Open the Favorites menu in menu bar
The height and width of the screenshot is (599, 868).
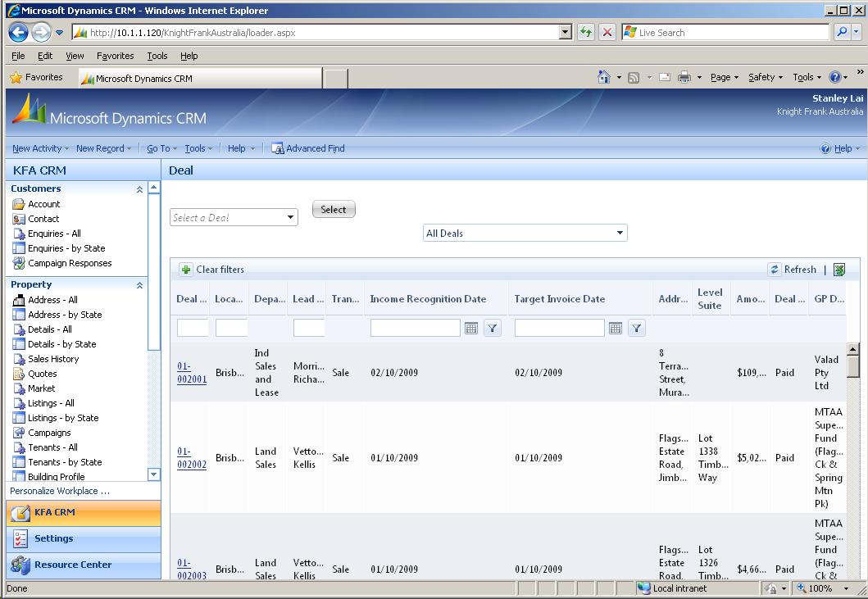115,56
